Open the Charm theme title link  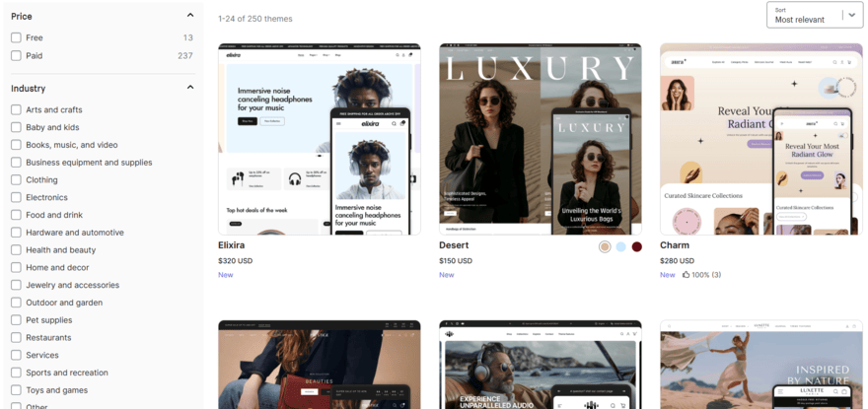(675, 245)
